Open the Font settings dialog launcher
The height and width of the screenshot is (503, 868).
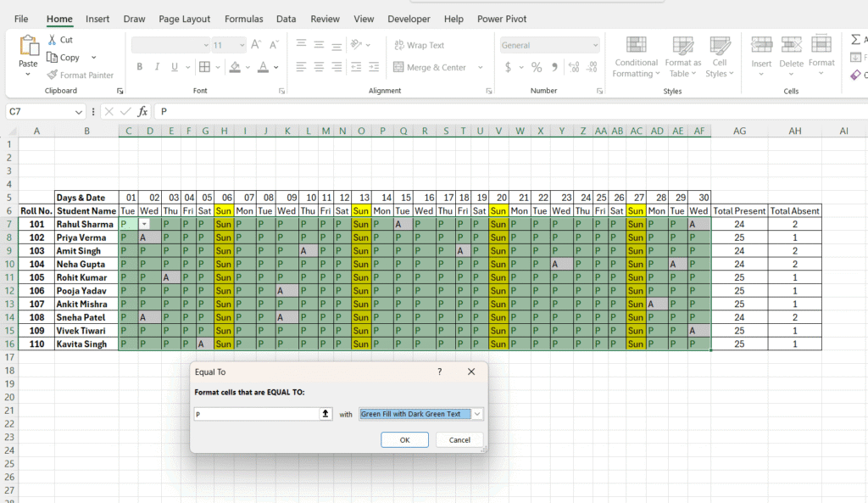pyautogui.click(x=281, y=91)
